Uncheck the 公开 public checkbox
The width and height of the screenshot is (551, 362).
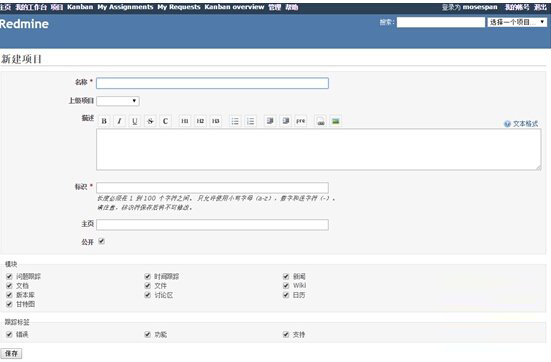(102, 241)
